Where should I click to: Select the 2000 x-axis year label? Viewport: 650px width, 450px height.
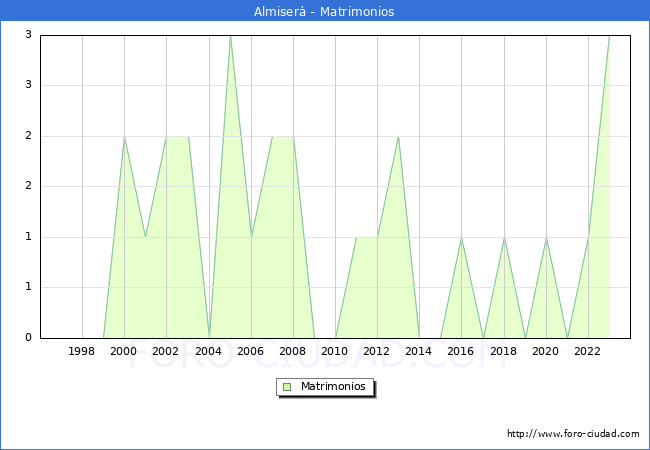click(x=124, y=351)
